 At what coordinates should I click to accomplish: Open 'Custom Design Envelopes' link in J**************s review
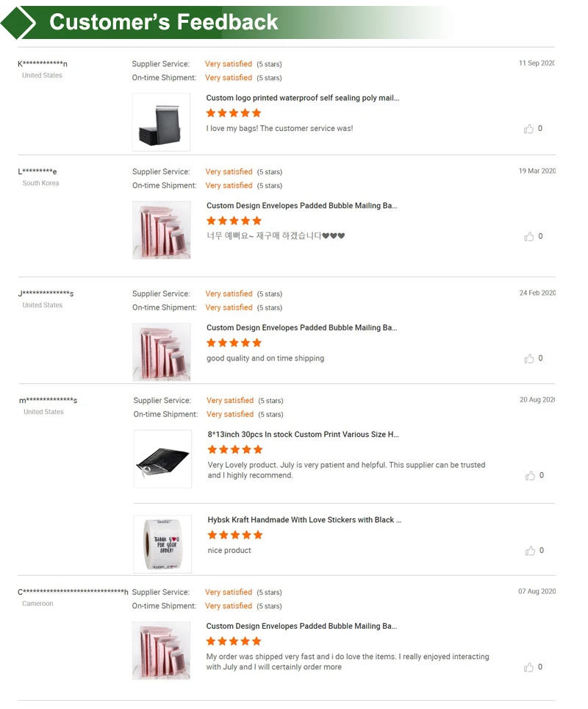[301, 328]
